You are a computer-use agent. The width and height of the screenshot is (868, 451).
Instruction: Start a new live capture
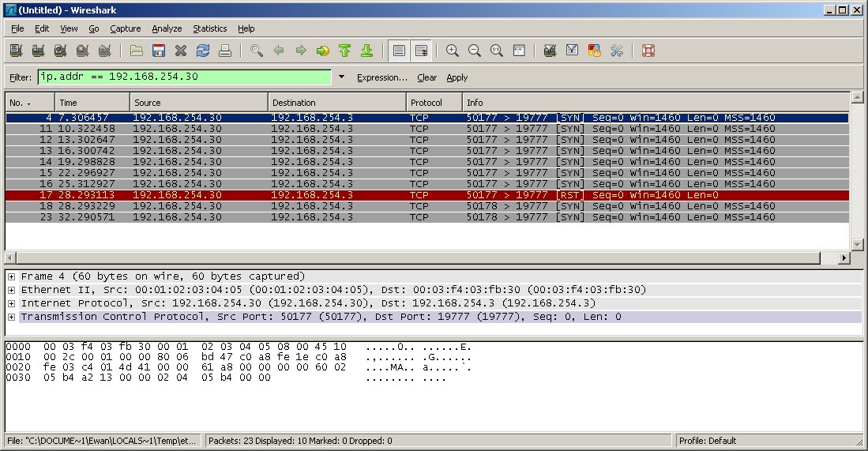point(60,51)
